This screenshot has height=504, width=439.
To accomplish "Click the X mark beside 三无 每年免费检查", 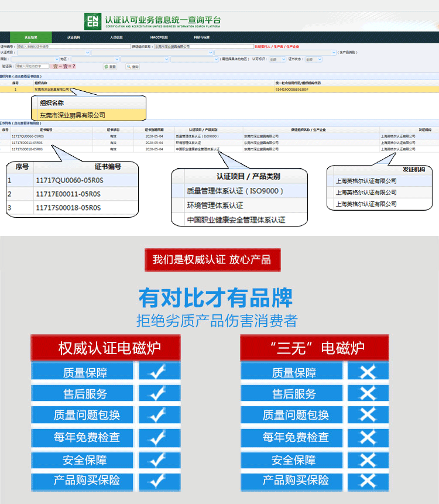I will (368, 437).
